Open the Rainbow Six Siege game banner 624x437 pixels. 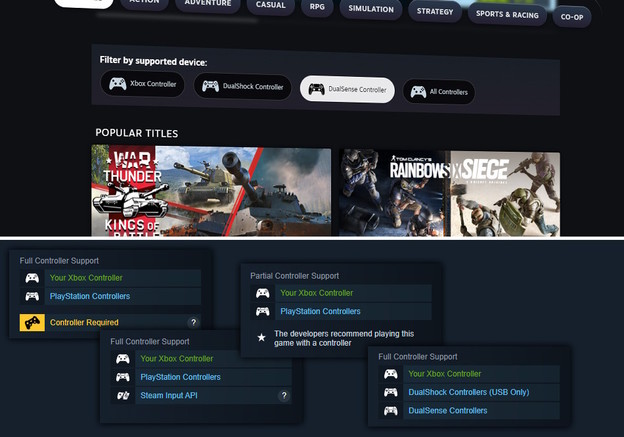[448, 192]
